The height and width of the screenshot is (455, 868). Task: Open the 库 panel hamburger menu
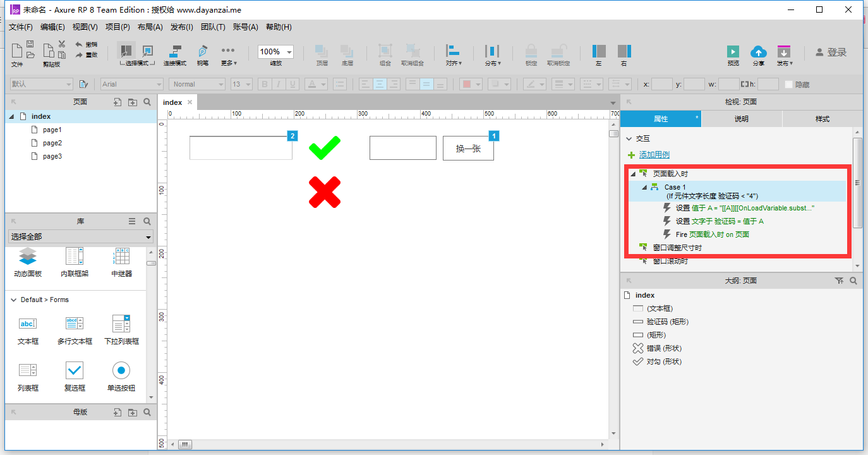point(132,221)
